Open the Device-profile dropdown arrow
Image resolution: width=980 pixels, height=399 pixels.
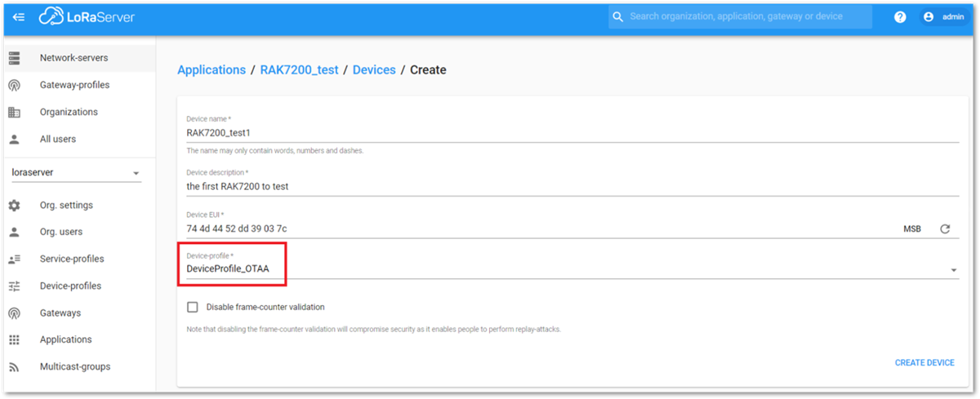(x=954, y=270)
